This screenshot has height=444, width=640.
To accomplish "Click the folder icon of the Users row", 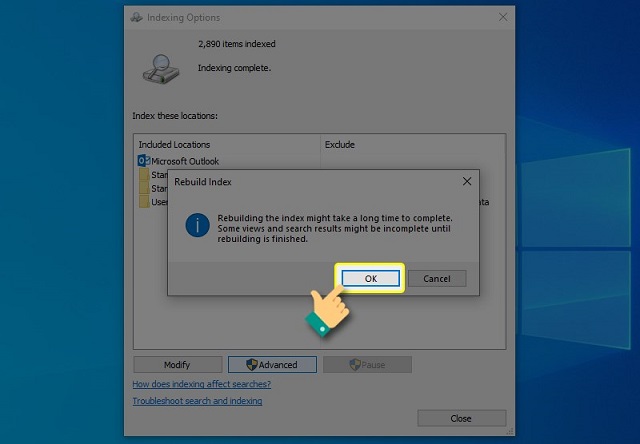I will pyautogui.click(x=144, y=202).
